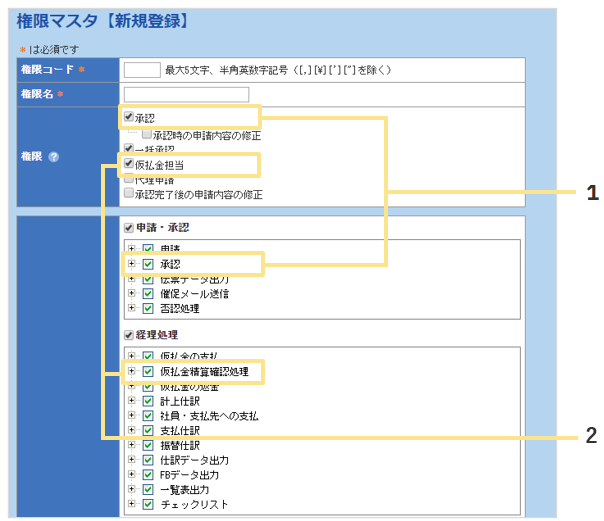
Task: Click the help icon next to 権限
Action: 54,157
